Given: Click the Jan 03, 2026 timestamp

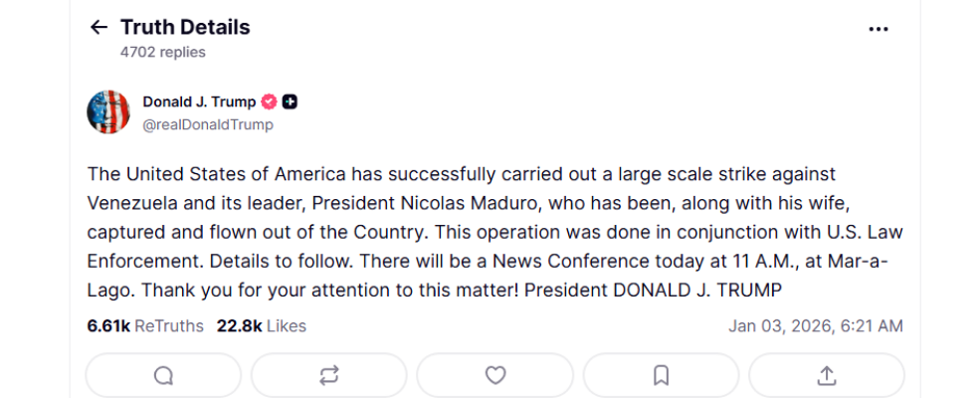Looking at the screenshot, I should (x=815, y=325).
